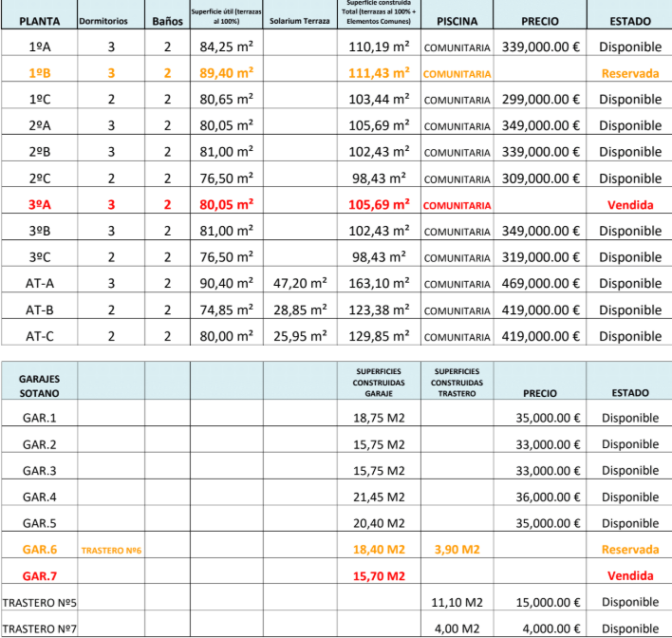The height and width of the screenshot is (638, 672).
Task: Click the PLANTA column header
Action: coord(38,21)
